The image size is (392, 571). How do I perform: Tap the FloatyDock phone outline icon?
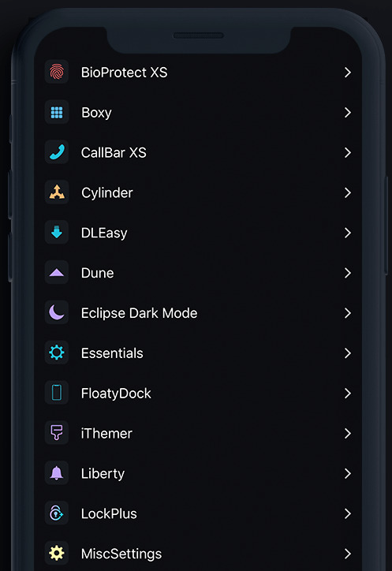click(x=57, y=393)
